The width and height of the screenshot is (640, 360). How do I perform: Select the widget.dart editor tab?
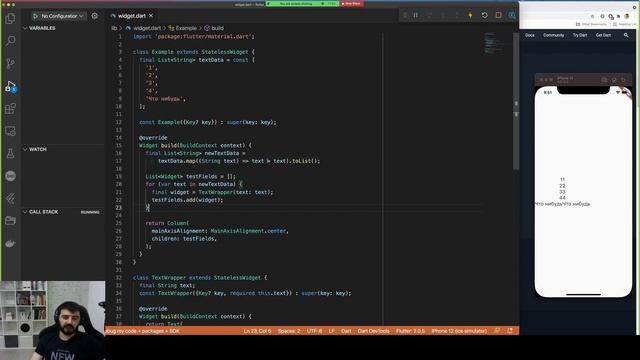(132, 16)
